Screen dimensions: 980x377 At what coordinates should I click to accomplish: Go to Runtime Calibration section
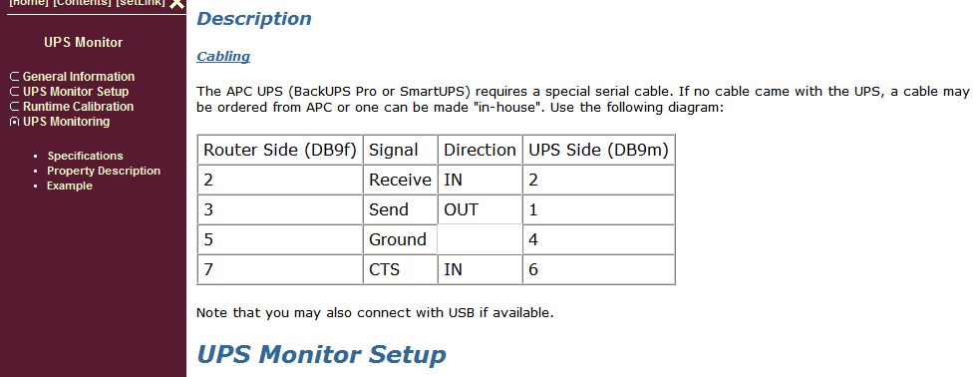(78, 107)
